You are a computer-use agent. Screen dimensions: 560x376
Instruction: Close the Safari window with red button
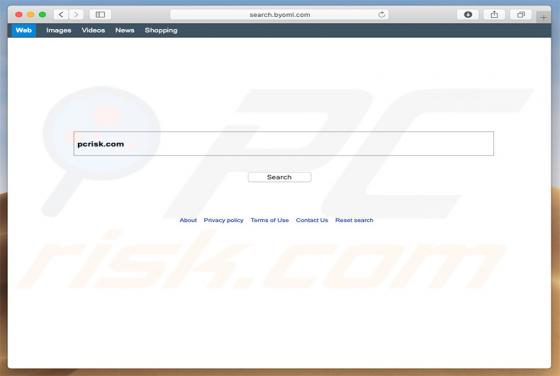pyautogui.click(x=19, y=15)
